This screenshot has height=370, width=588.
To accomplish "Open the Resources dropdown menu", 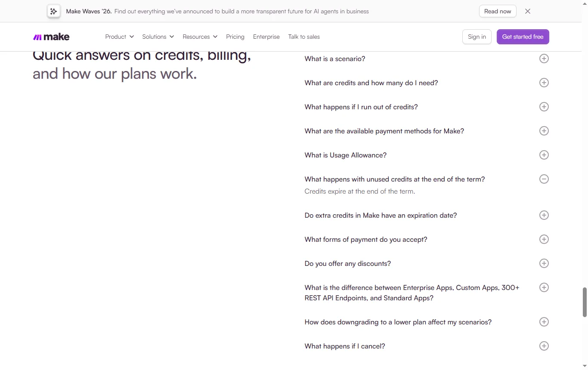I will (200, 37).
